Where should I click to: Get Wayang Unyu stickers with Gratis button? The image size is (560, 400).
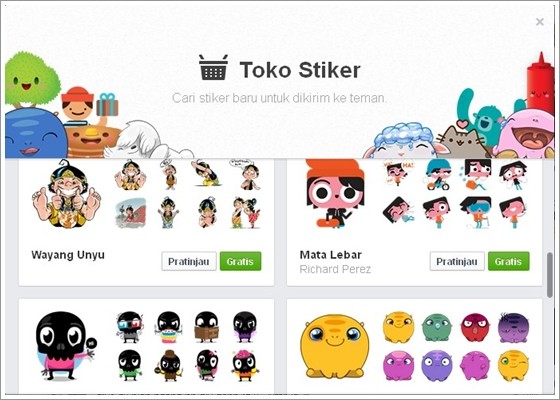click(240, 261)
